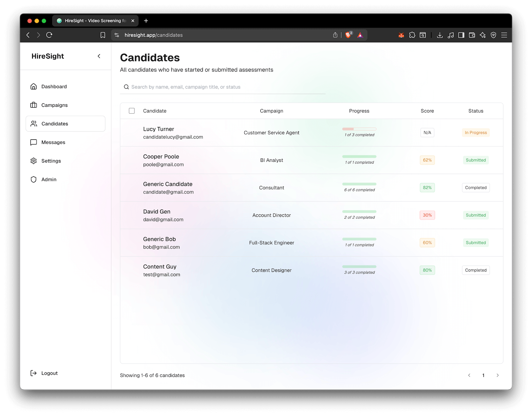Click Lucy Turner's progress bar
Viewport: 532px width, 416px height.
359,129
